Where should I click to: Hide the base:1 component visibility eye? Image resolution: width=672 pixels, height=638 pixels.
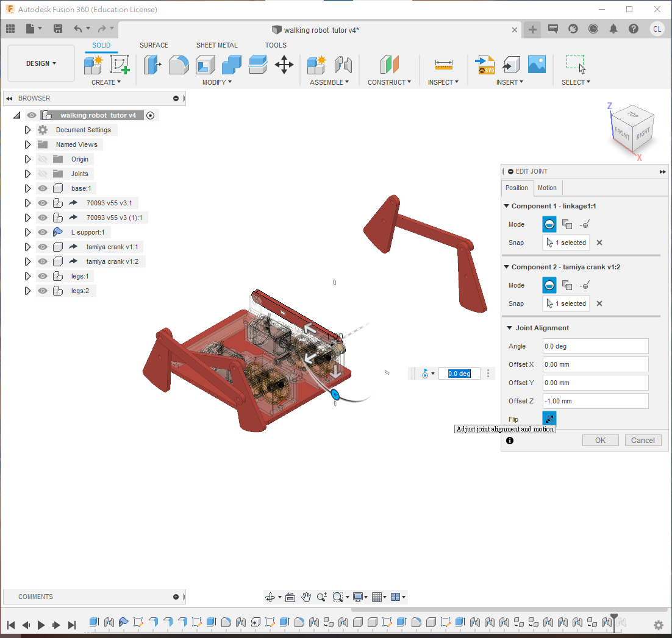[43, 188]
